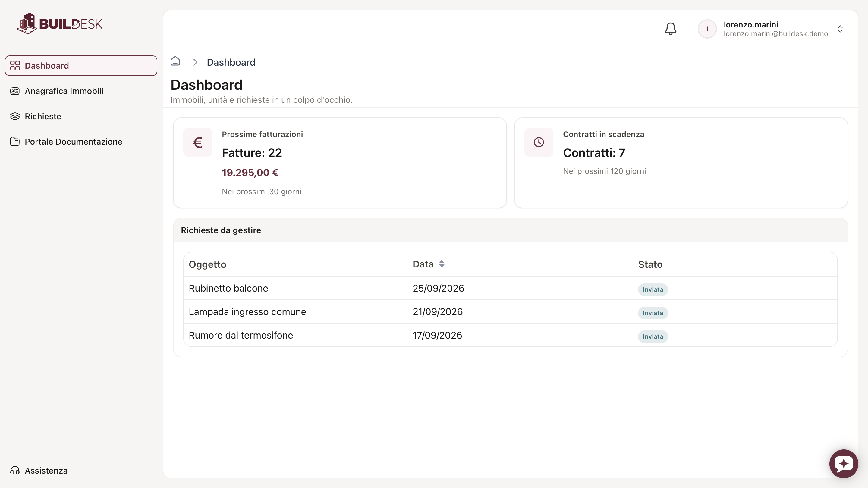This screenshot has width=868, height=488.
Task: Click the Contratti: 7 value
Action: coord(594,153)
